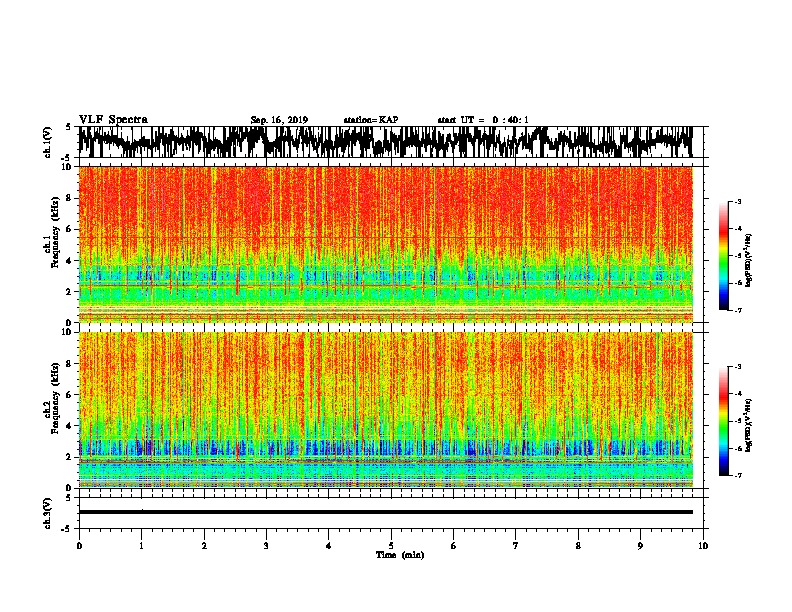Click time-axis tick label "4"
The width and height of the screenshot is (792, 612).
pyautogui.click(x=329, y=546)
